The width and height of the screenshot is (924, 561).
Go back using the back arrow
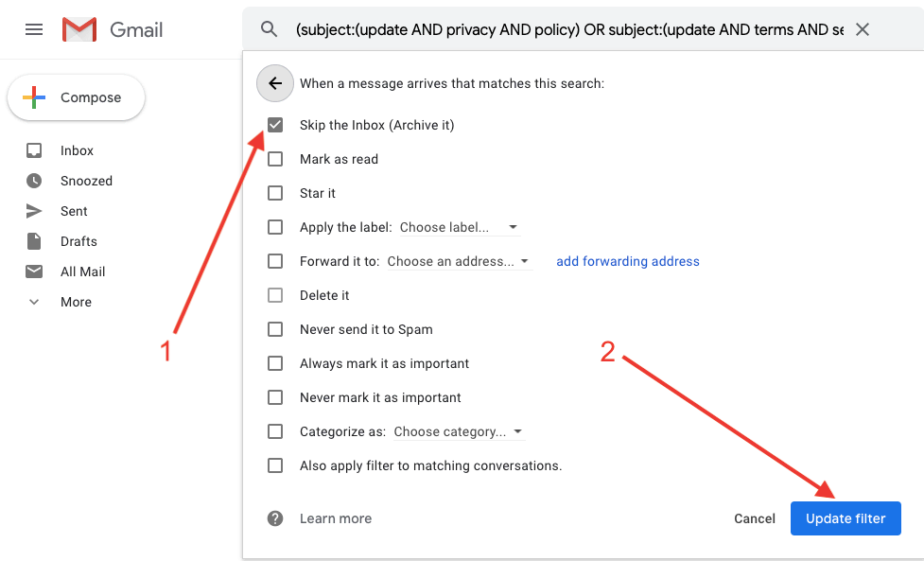click(275, 83)
